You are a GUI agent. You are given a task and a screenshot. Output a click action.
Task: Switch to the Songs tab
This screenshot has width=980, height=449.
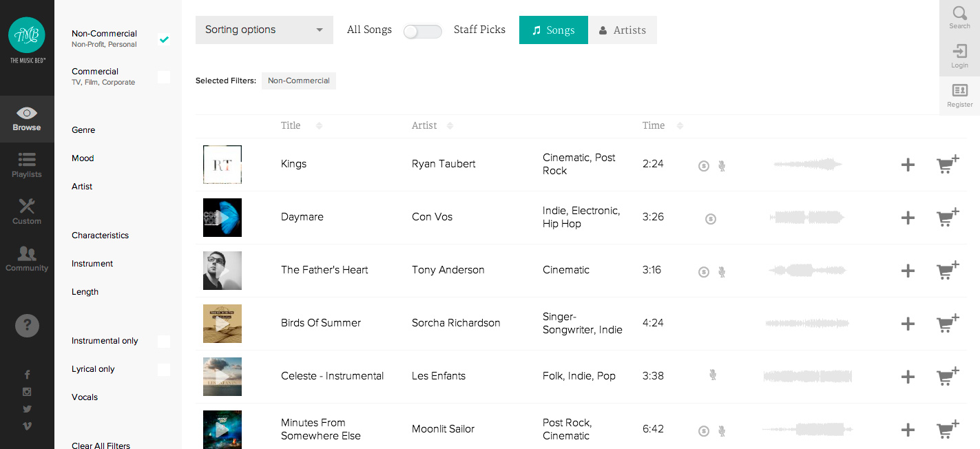pos(554,30)
